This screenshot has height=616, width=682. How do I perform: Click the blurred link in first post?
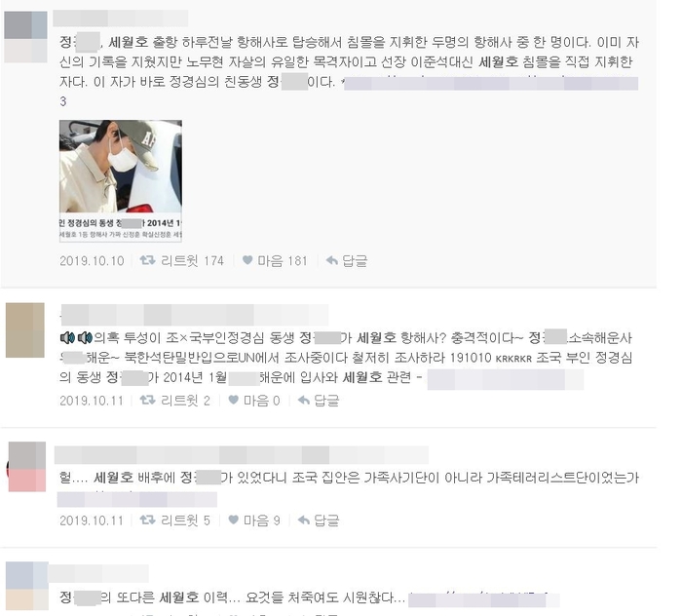pyautogui.click(x=491, y=83)
